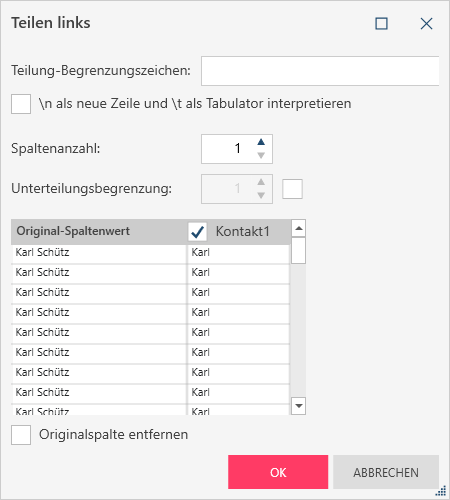Decrease Spaltenanzahl with down arrow
450x500 pixels.
261,155
